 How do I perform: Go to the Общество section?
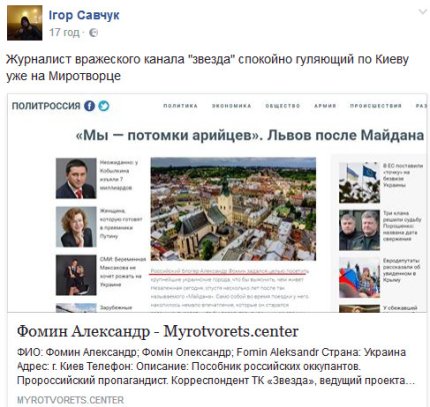(x=283, y=106)
